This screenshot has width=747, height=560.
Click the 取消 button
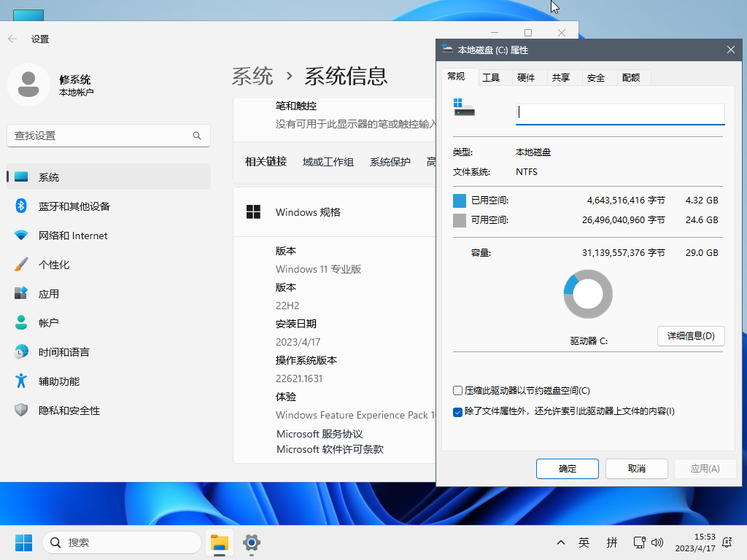pyautogui.click(x=636, y=469)
